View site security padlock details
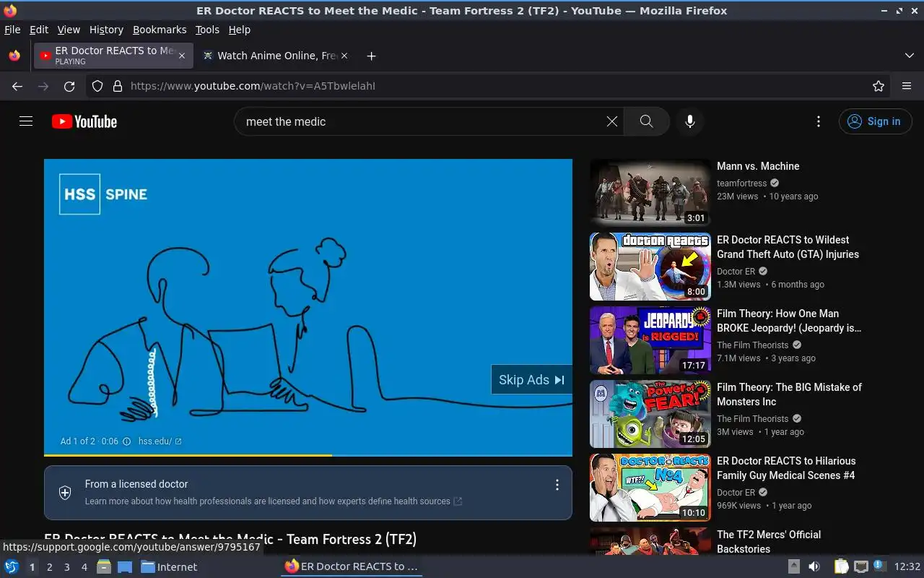 point(118,86)
